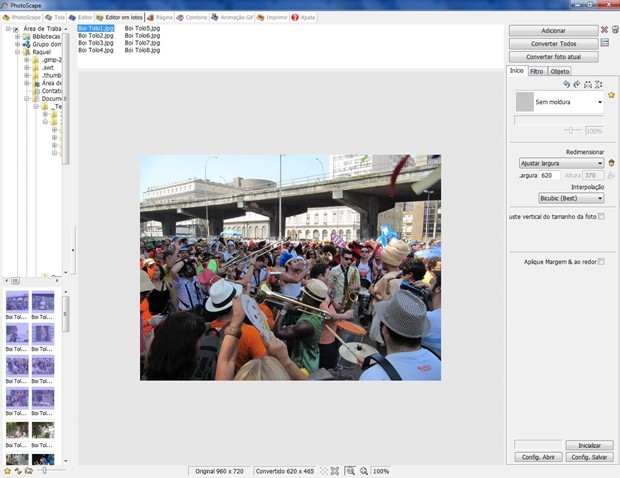This screenshot has height=478, width=620.
Task: Click the zoom magnifier icon in status bar
Action: coord(363,471)
